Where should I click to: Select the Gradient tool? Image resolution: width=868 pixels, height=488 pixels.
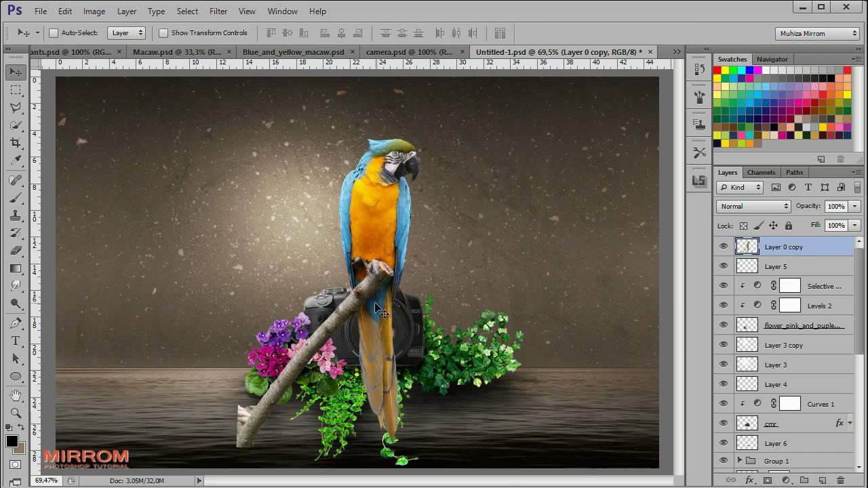pos(16,268)
